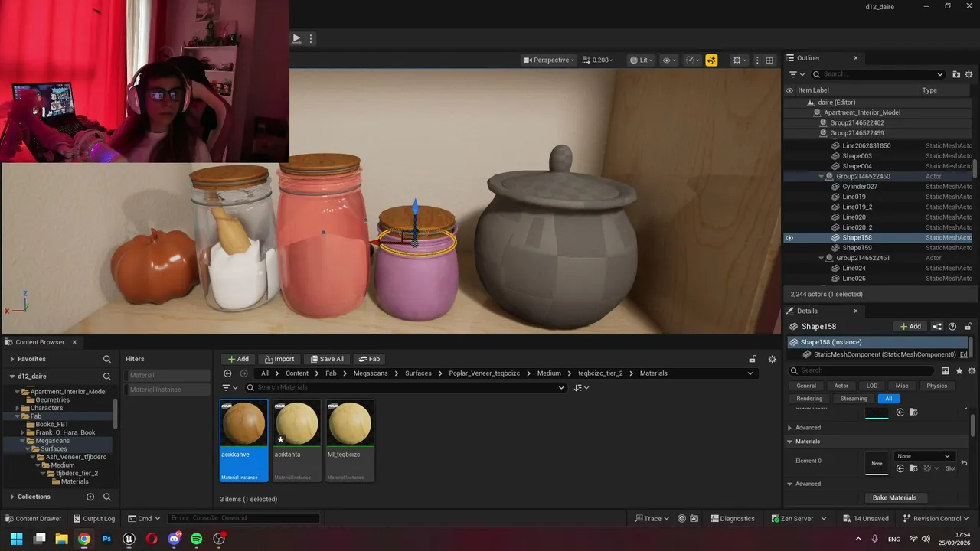Click the Add component button in Details
This screenshot has height=551, width=980.
coord(910,326)
